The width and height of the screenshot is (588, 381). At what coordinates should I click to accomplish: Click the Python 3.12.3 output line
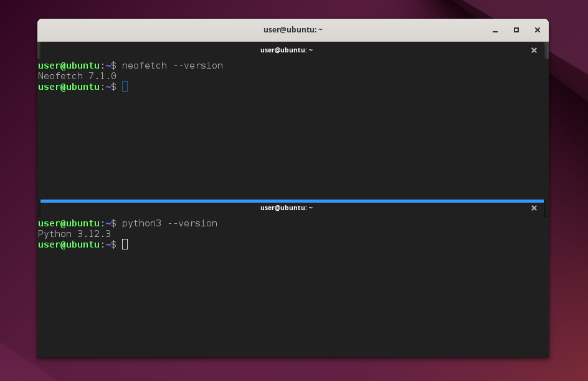[74, 234]
